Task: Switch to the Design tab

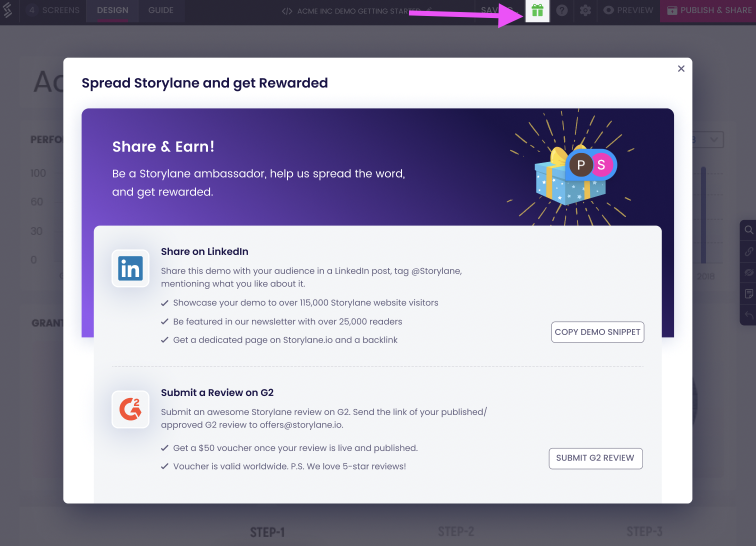Action: (112, 10)
